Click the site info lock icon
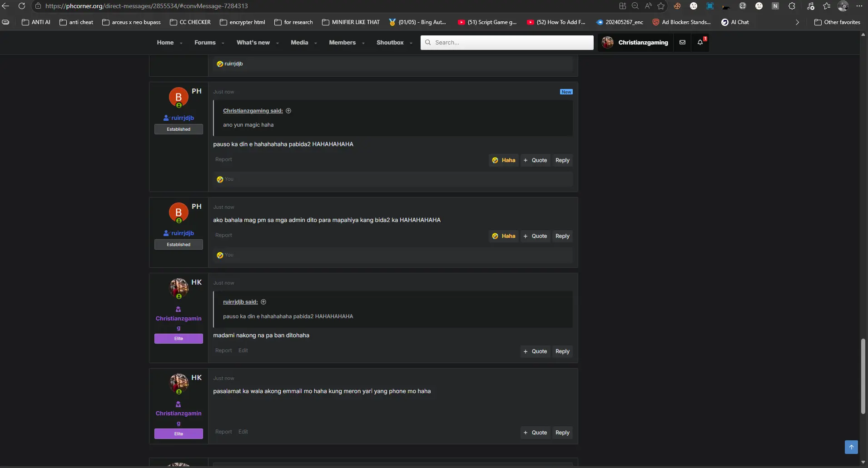Image resolution: width=868 pixels, height=468 pixels. (x=38, y=6)
